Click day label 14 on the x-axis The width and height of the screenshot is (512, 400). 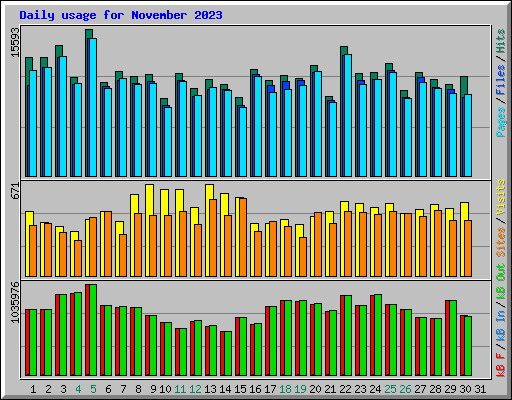click(x=225, y=389)
